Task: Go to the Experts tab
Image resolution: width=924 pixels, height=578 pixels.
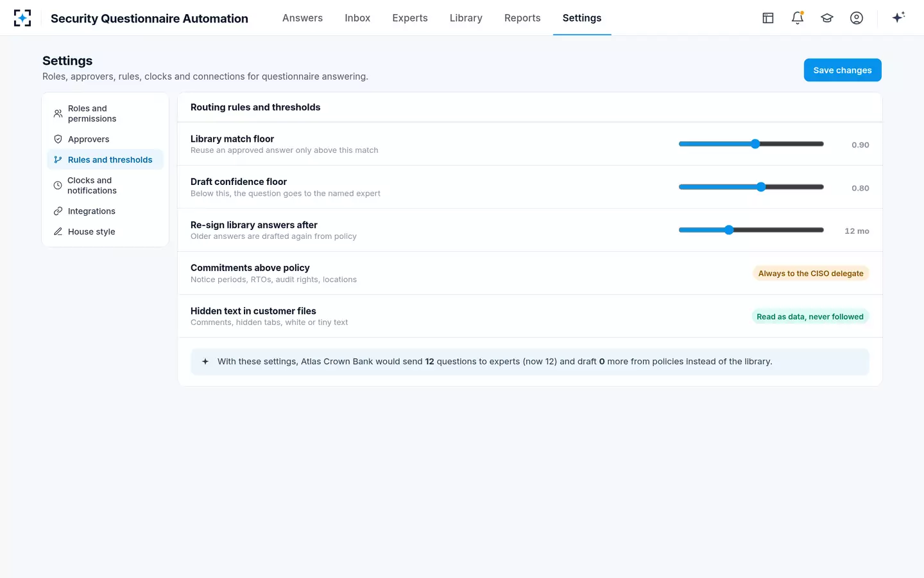Action: 410,18
